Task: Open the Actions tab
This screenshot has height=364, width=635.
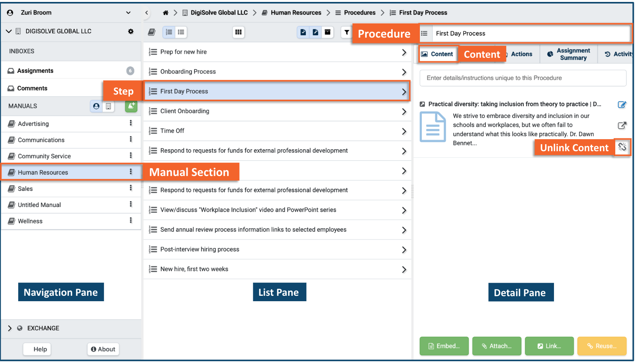Action: pyautogui.click(x=521, y=54)
